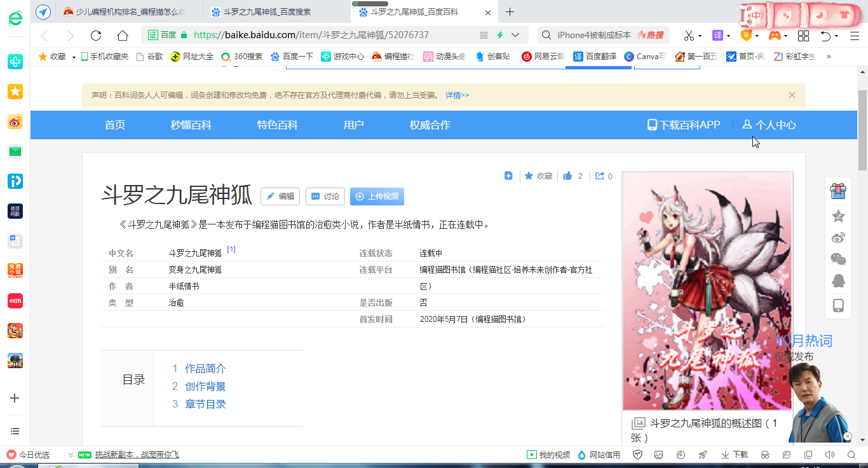Viewport: 868px width, 468px height.
Task: Expand the address bar dropdown chevron
Action: [x=515, y=36]
